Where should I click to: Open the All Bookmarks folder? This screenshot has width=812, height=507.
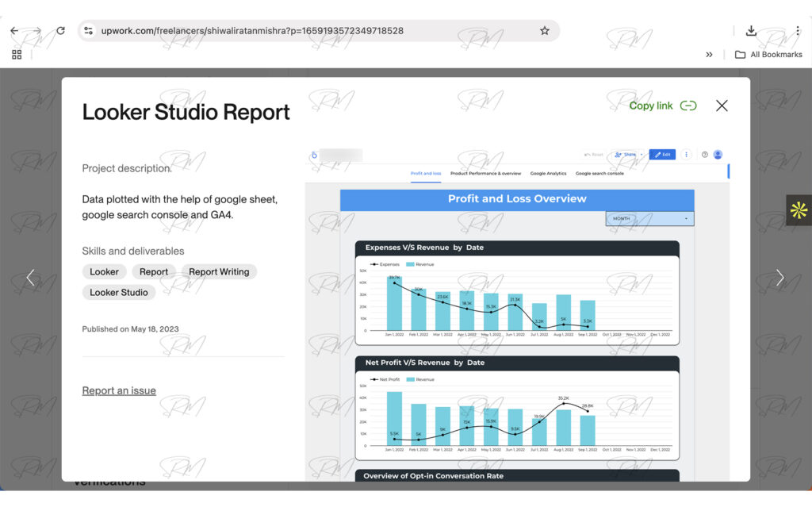click(x=768, y=55)
